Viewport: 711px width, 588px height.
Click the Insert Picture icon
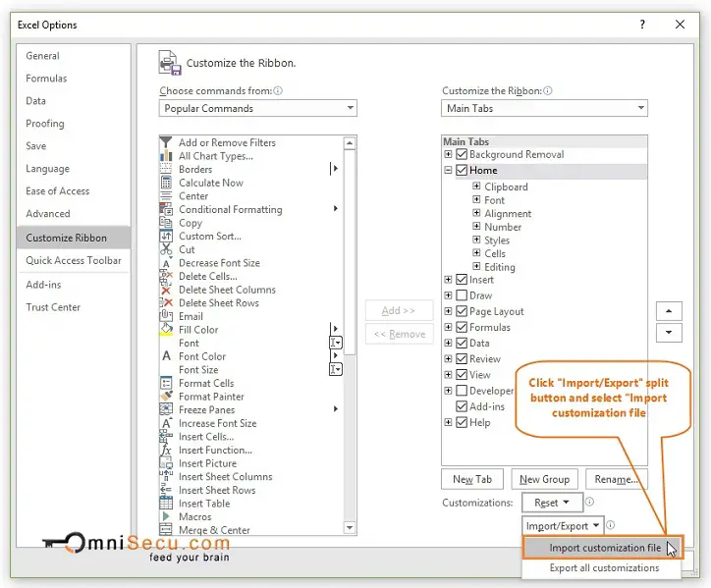pos(166,463)
